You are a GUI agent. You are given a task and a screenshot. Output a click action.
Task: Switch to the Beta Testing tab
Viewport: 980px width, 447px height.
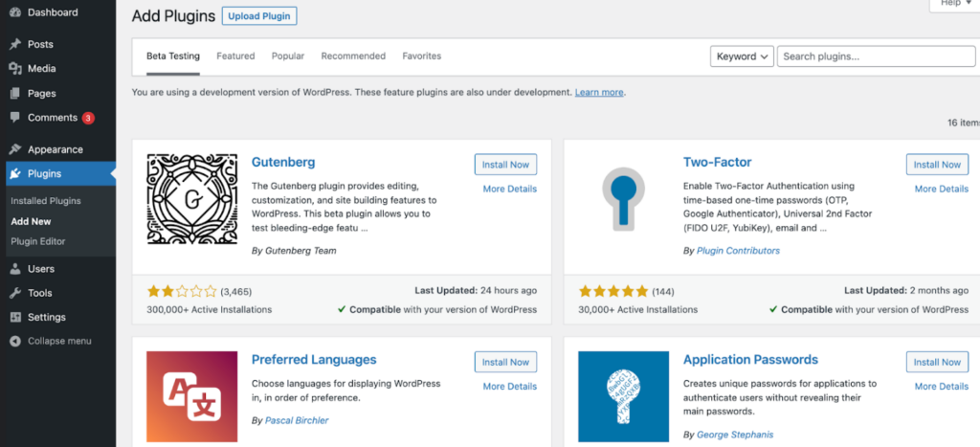click(173, 56)
